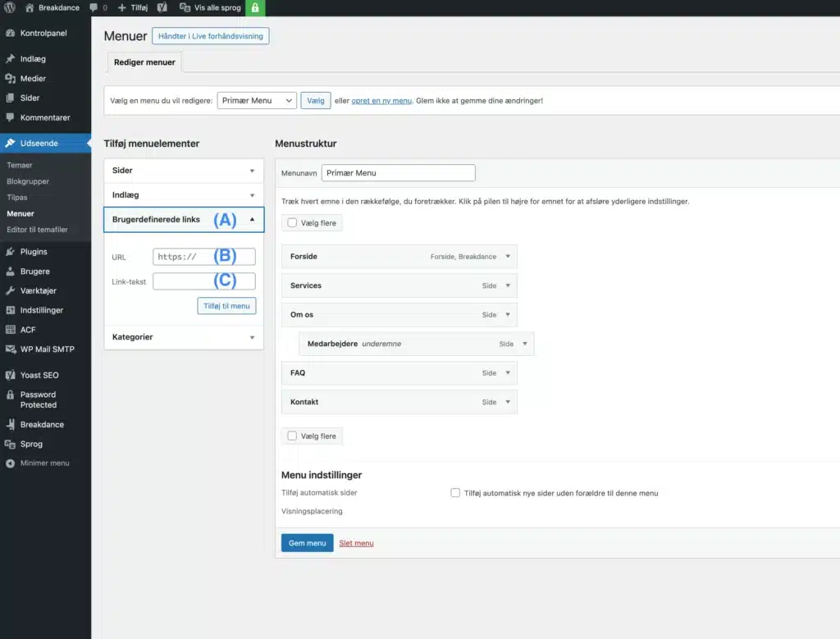This screenshot has width=840, height=639.
Task: Click the WordPress logo icon
Action: [10, 8]
